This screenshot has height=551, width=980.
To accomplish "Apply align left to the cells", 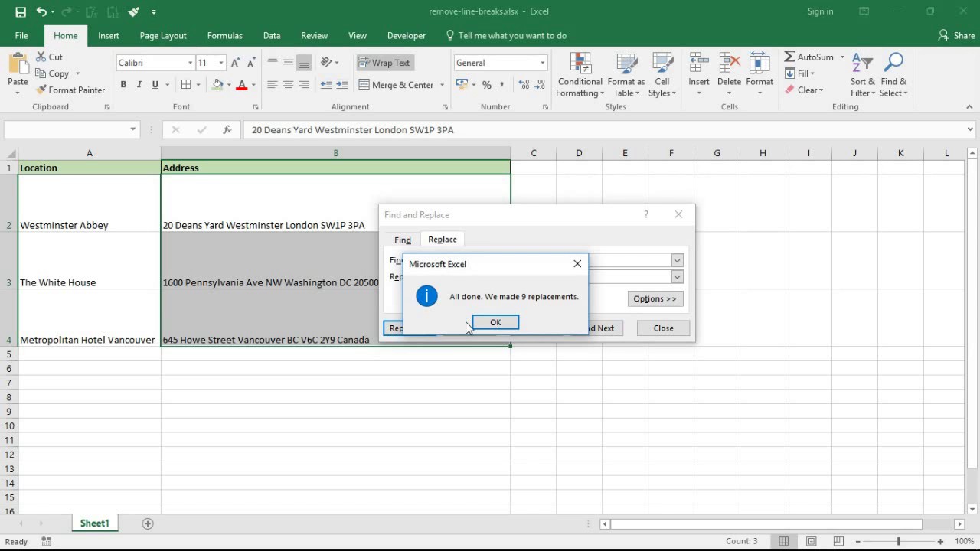I will (273, 85).
